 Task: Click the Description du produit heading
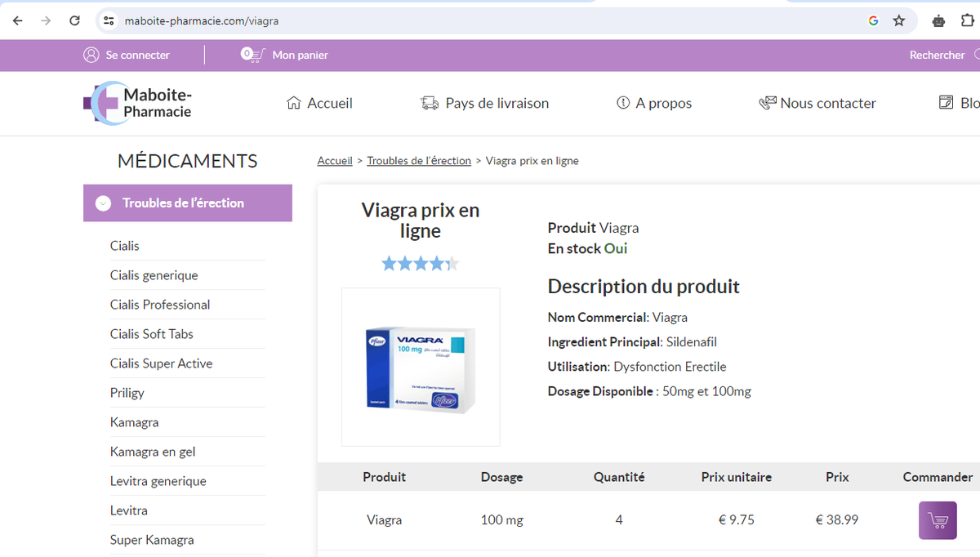pos(644,287)
